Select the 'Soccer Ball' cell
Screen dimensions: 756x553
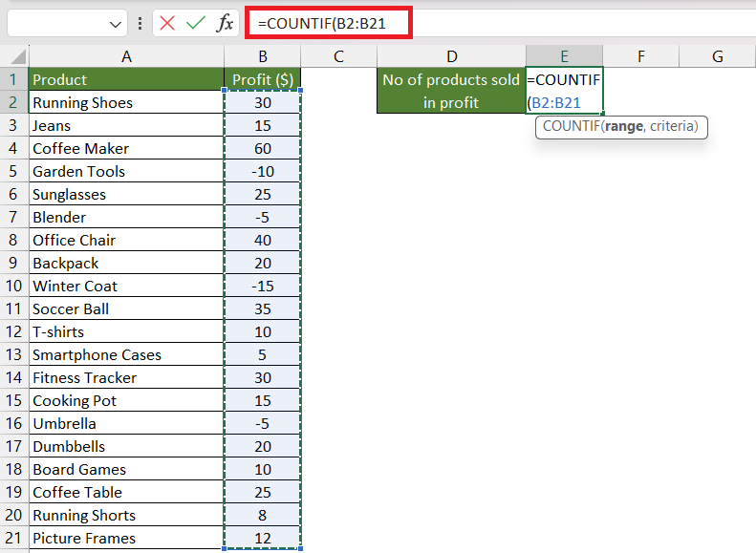[x=126, y=308]
